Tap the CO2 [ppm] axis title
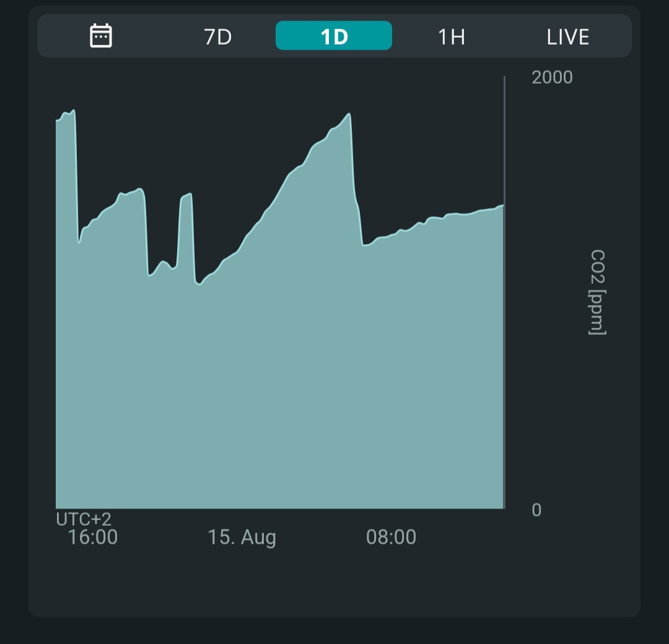 pos(597,292)
